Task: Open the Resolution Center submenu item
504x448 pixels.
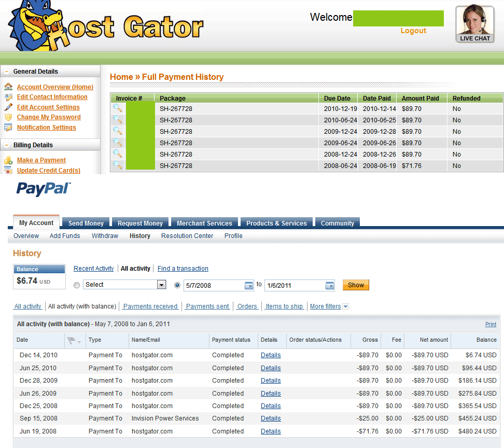Action: tap(187, 236)
